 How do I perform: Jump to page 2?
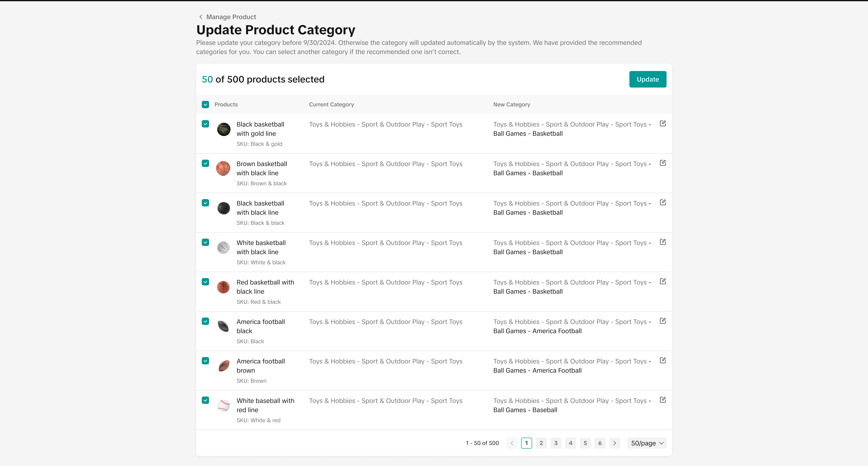(x=541, y=443)
